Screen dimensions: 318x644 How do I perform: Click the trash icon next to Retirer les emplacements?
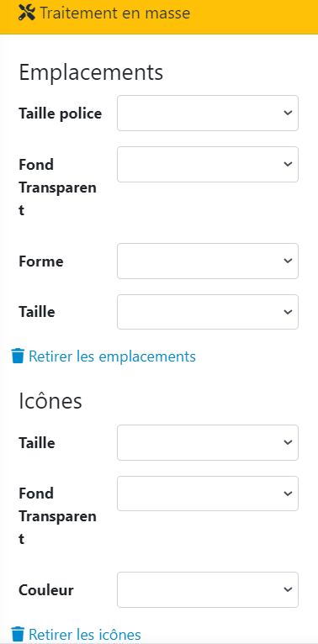pos(18,356)
